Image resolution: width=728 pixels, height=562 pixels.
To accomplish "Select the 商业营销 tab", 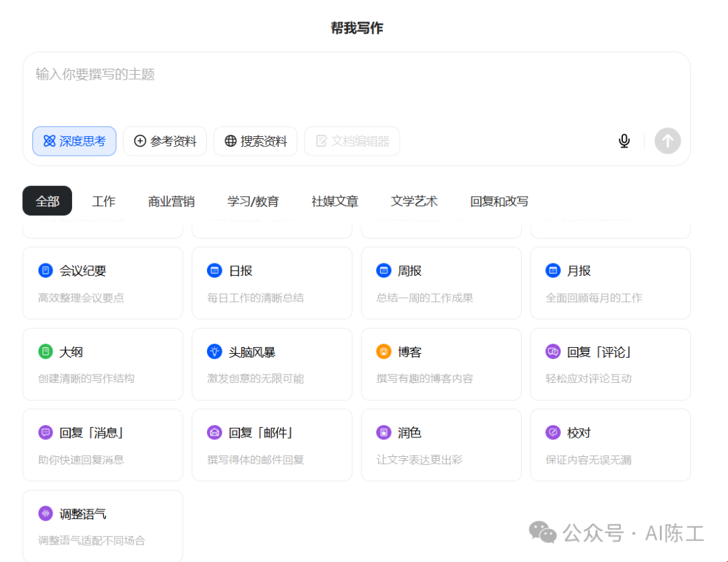I will pyautogui.click(x=171, y=201).
